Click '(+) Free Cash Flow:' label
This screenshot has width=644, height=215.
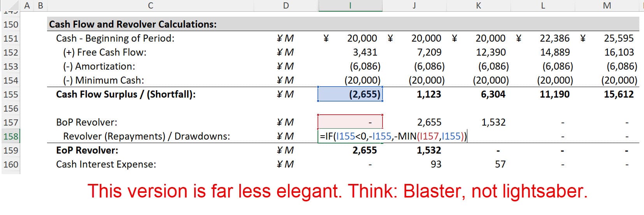click(x=105, y=52)
